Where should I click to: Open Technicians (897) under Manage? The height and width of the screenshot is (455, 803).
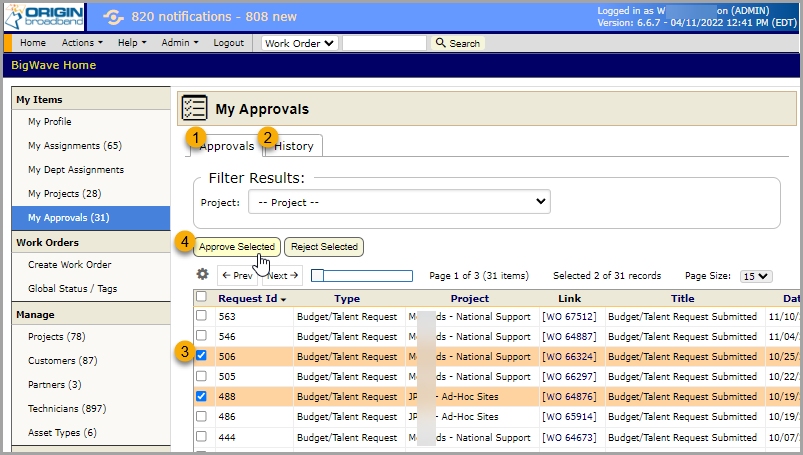[67, 409]
